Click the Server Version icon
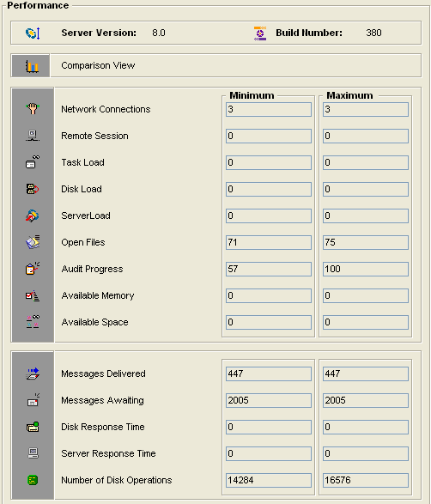 click(x=33, y=33)
